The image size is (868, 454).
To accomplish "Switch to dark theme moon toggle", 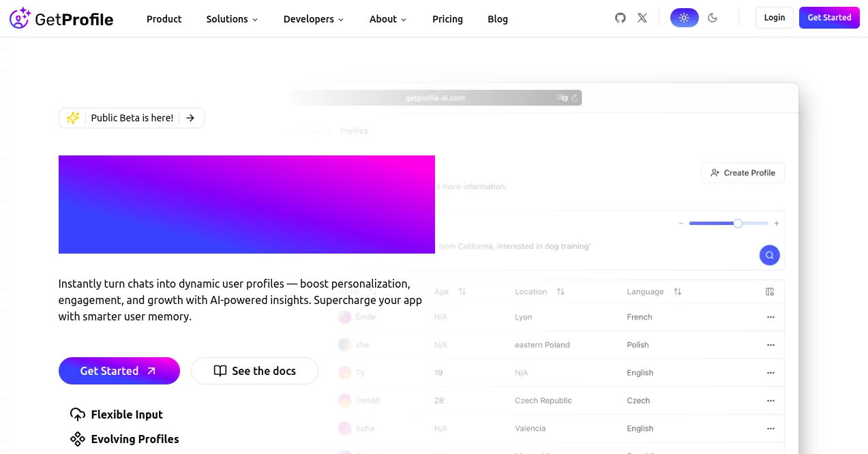I will 713,18.
